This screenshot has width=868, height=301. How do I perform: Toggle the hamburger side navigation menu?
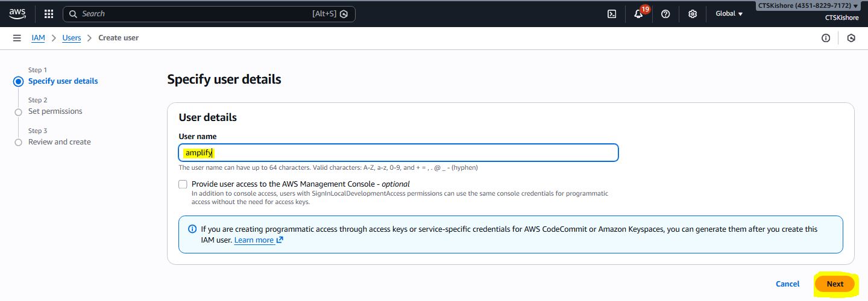coord(17,38)
